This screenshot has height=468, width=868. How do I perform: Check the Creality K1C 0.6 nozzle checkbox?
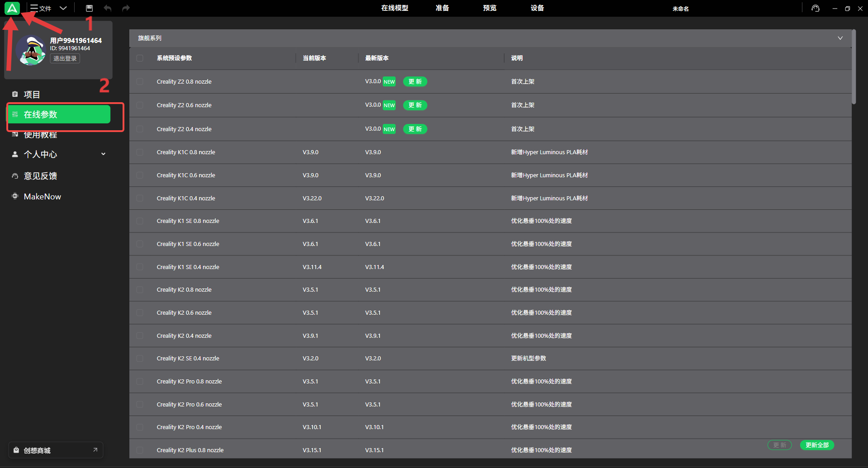click(140, 175)
